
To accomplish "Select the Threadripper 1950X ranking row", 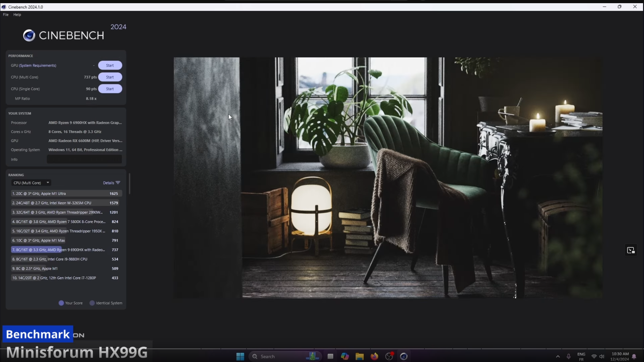I will pos(66,231).
